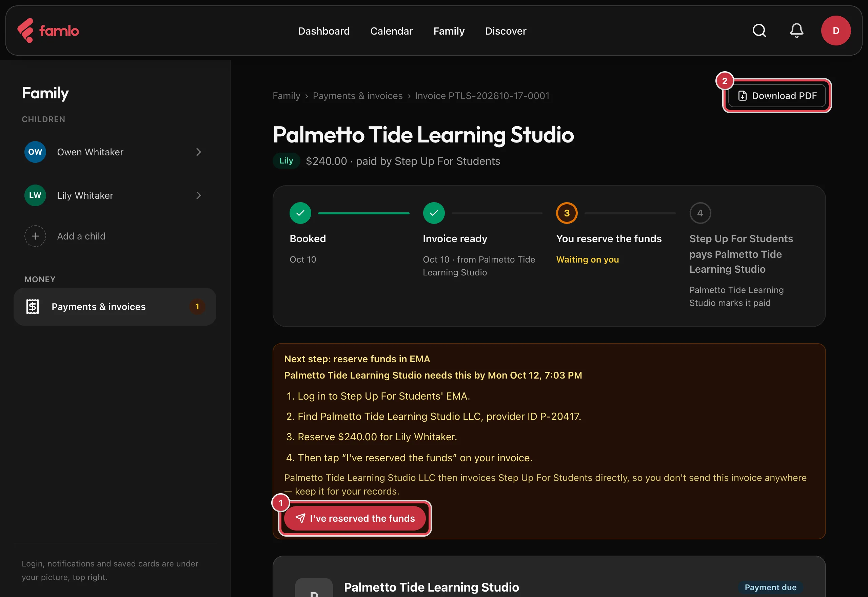Expand Owen Whitaker's chevron arrow
Screen dimensions: 868x597
(x=198, y=152)
